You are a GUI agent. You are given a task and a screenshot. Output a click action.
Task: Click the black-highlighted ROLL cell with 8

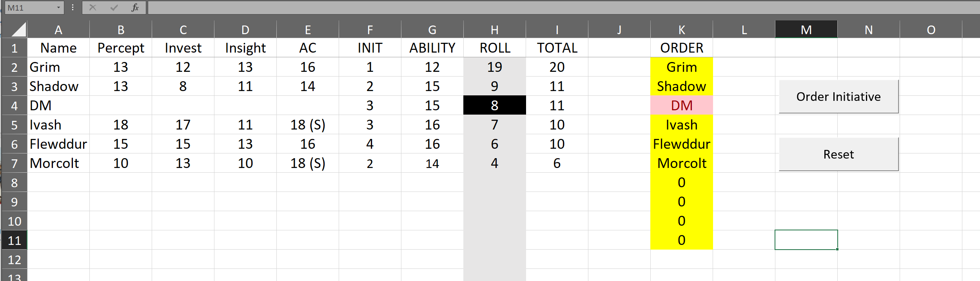(495, 106)
